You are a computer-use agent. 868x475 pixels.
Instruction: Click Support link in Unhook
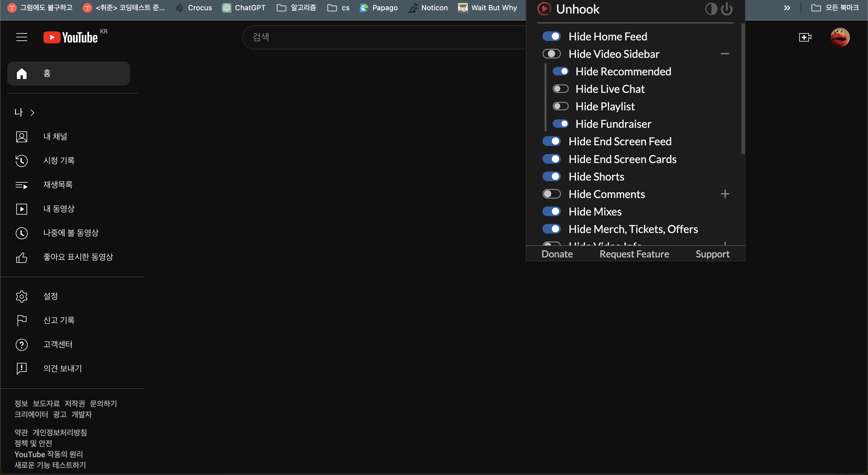click(x=712, y=253)
